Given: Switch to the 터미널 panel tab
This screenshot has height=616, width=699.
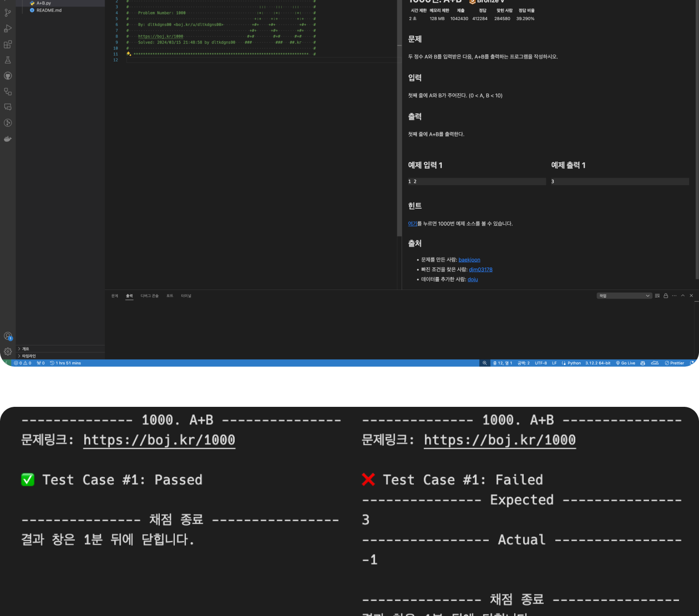Looking at the screenshot, I should click(186, 296).
